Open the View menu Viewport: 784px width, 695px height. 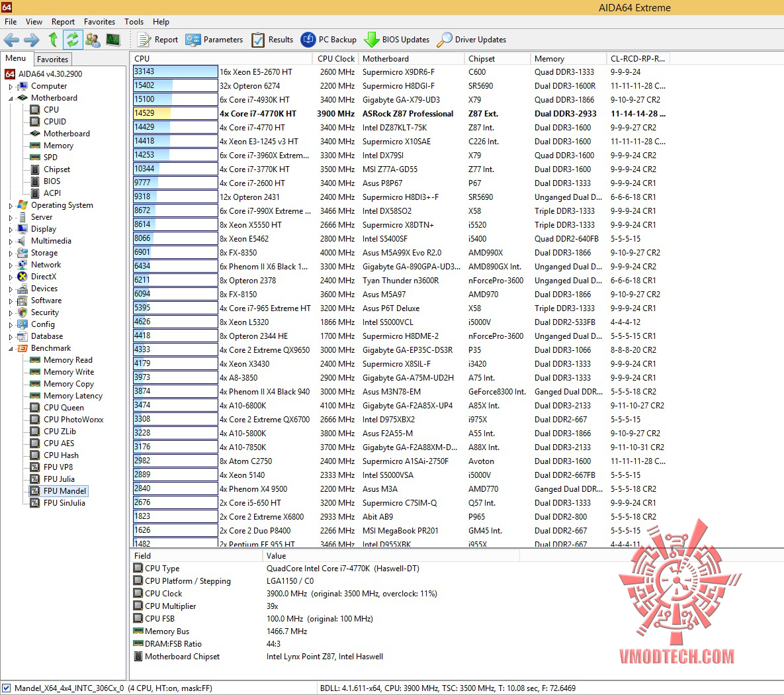[34, 22]
